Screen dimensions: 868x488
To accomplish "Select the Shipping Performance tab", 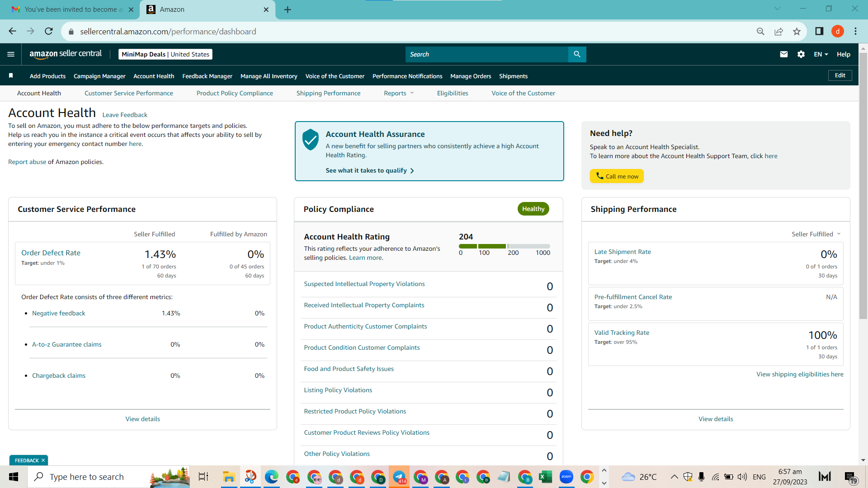I will pos(329,93).
